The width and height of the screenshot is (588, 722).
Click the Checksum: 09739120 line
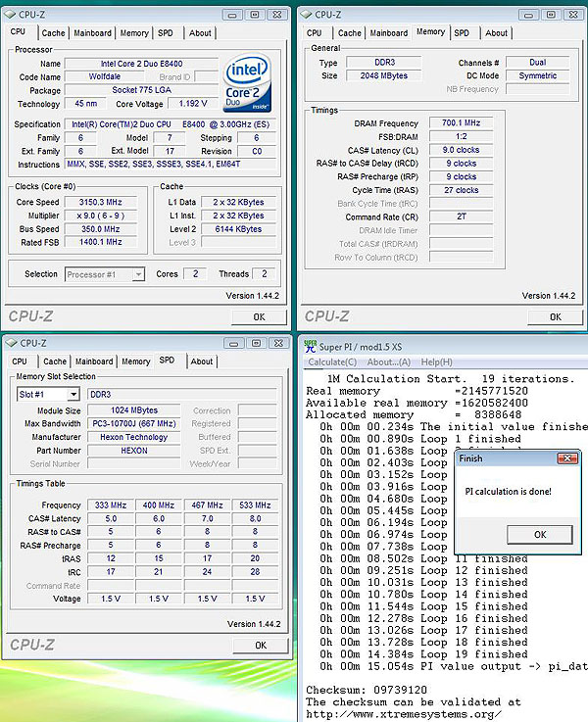tap(367, 690)
